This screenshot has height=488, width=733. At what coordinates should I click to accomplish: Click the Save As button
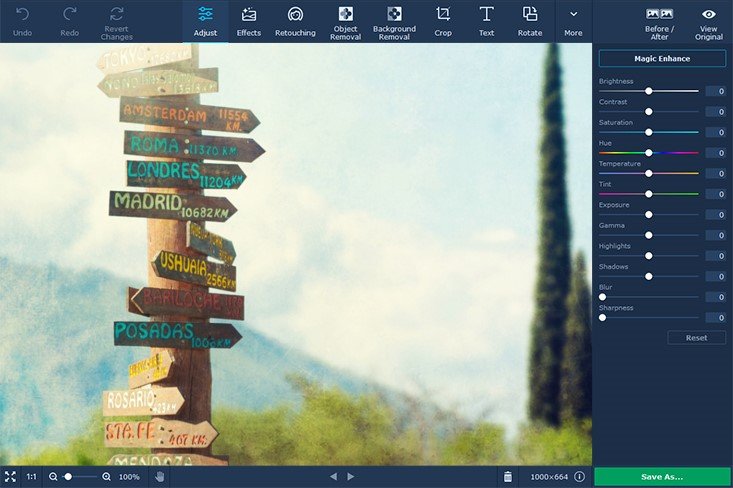pos(662,477)
